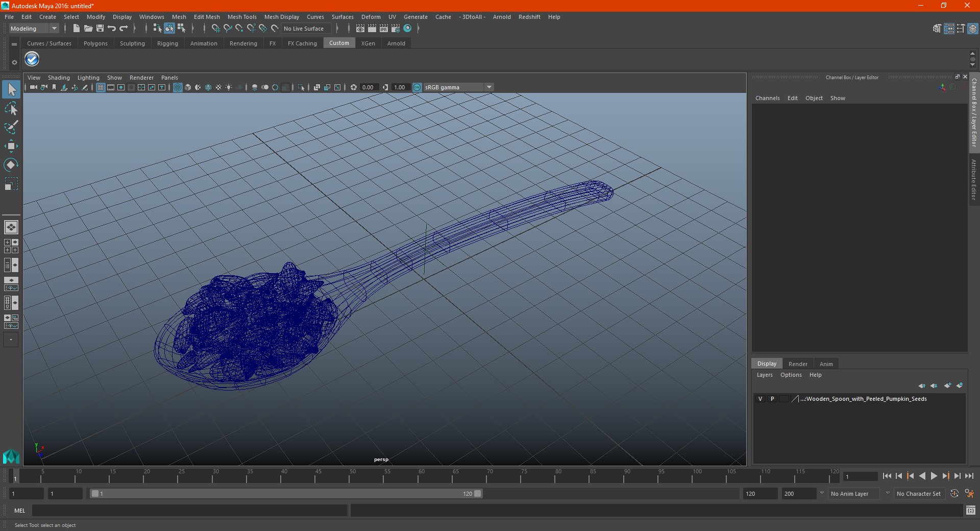Activate the Move tool
The height and width of the screenshot is (531, 980).
(x=11, y=146)
